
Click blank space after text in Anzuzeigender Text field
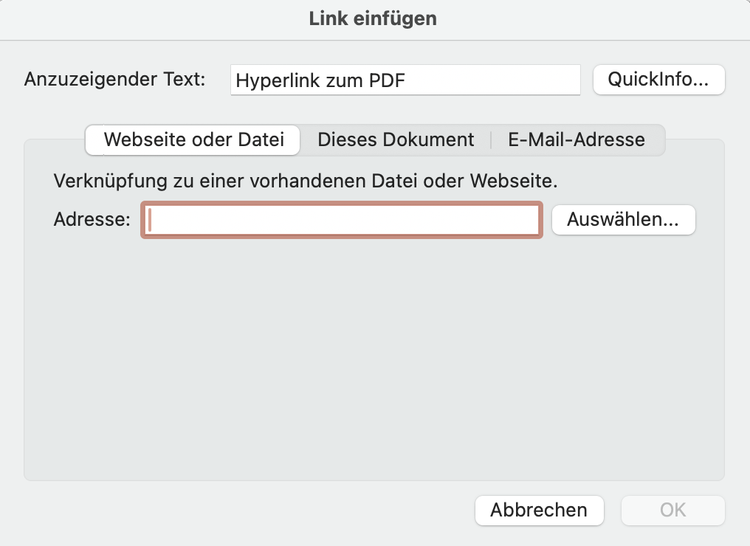tap(490, 81)
